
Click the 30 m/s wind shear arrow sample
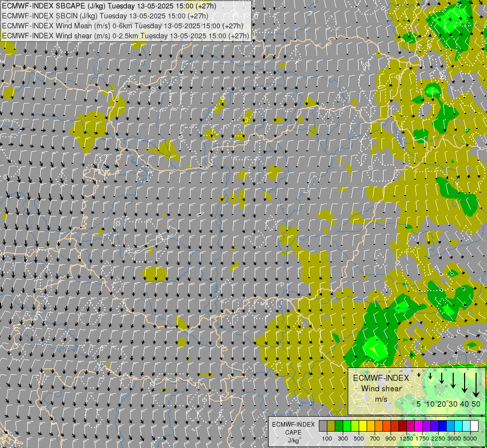[x=453, y=380]
